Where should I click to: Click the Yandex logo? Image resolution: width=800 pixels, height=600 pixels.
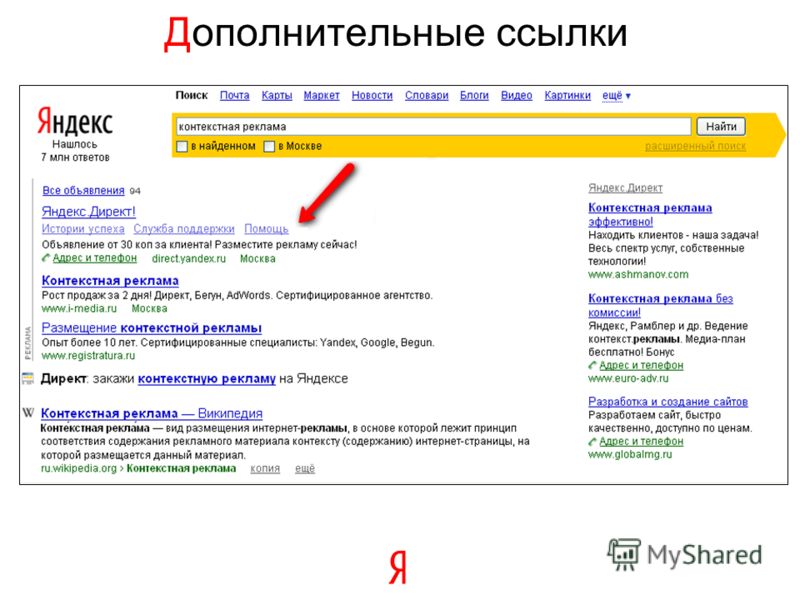(75, 121)
